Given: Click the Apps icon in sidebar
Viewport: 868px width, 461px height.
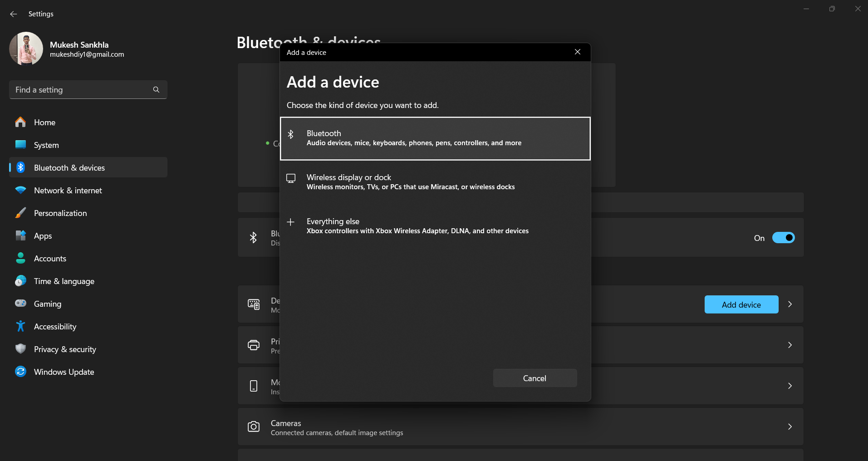Looking at the screenshot, I should pos(20,235).
